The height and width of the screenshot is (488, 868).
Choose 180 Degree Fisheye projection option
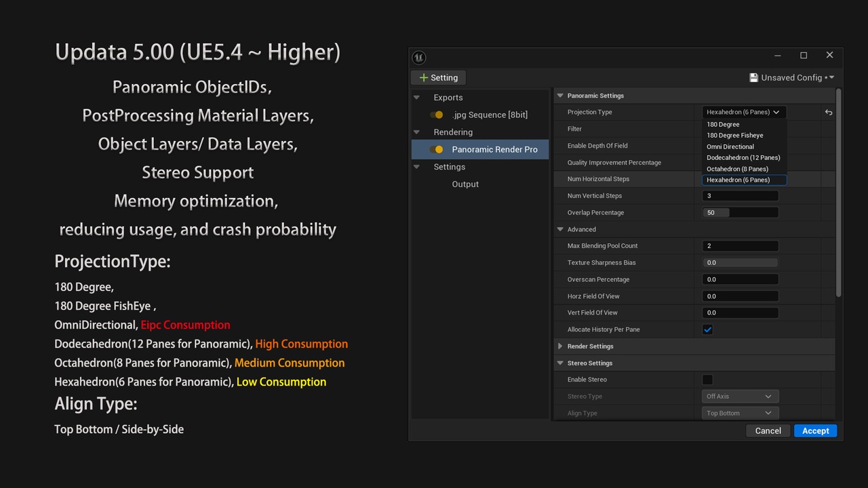[744, 136]
